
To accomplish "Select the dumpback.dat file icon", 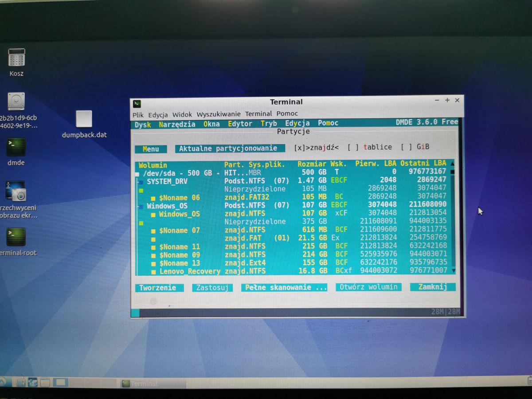I will [x=84, y=119].
